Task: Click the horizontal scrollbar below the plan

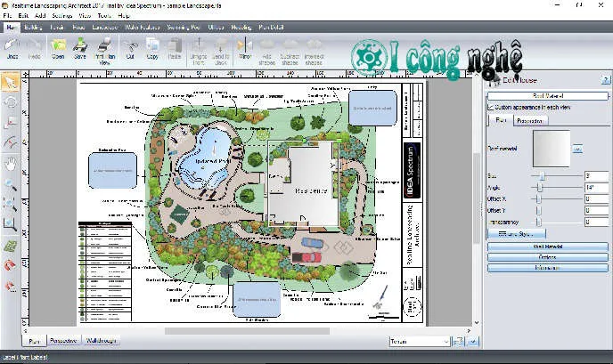Action: tap(247, 331)
